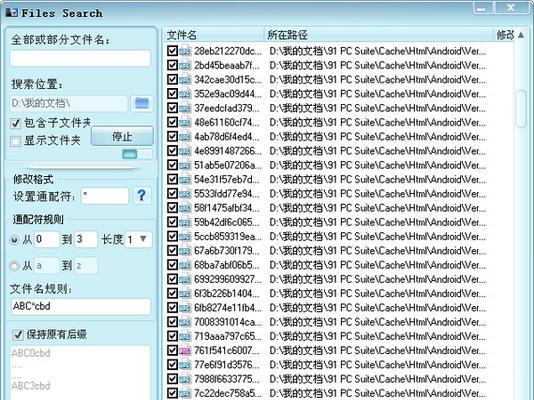
Task: Uncheck the checkbox for 6fb8274e11fb4 file
Action: (x=173, y=308)
